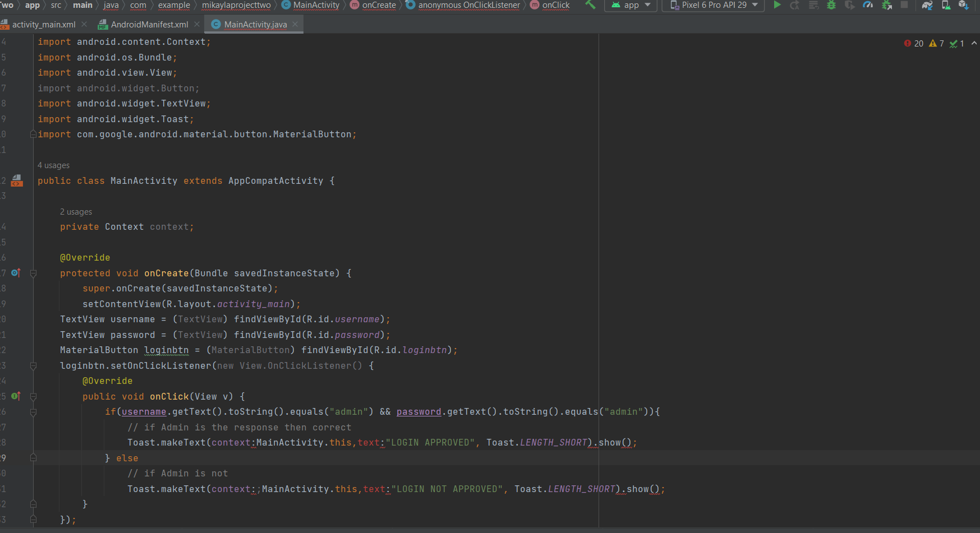Click the override gutter marker beside onCreate

16,273
